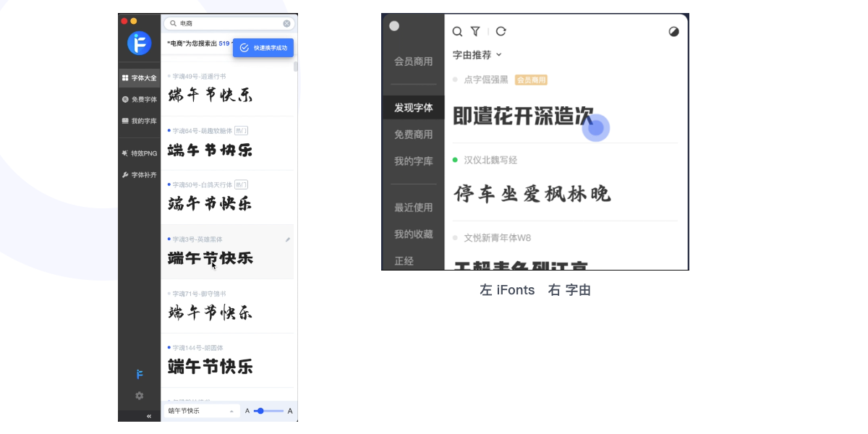Select the 字体大全 sidebar icon in iFonts
The image size is (868, 434).
tap(139, 77)
